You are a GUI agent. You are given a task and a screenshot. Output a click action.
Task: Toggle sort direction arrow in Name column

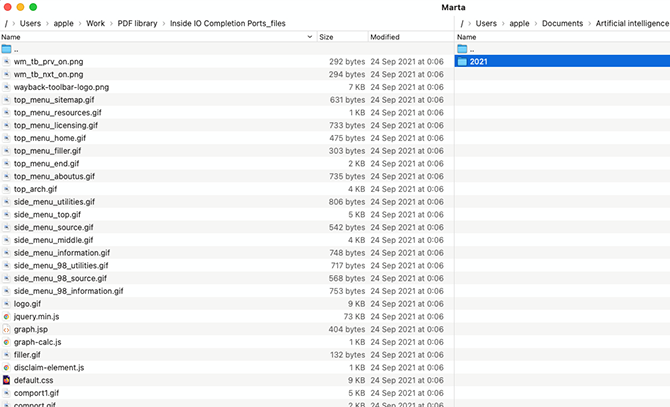pos(310,37)
